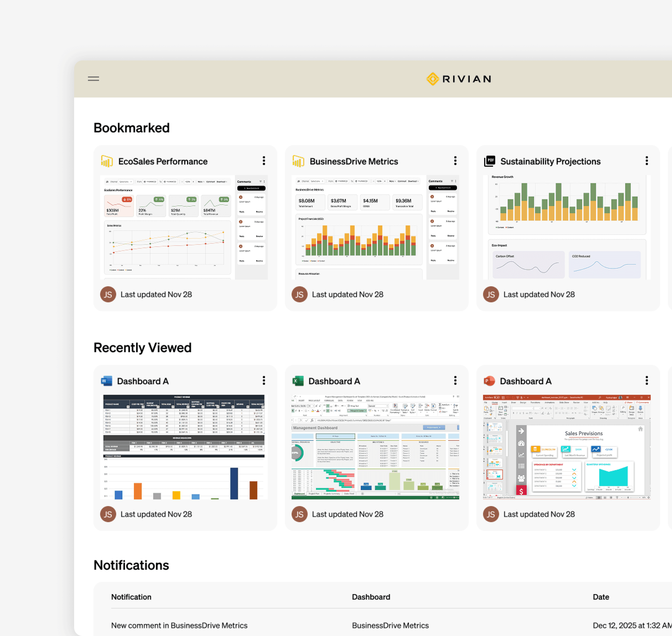672x636 pixels.
Task: Open BusinessDrive Metrics kebab menu
Action: point(455,161)
